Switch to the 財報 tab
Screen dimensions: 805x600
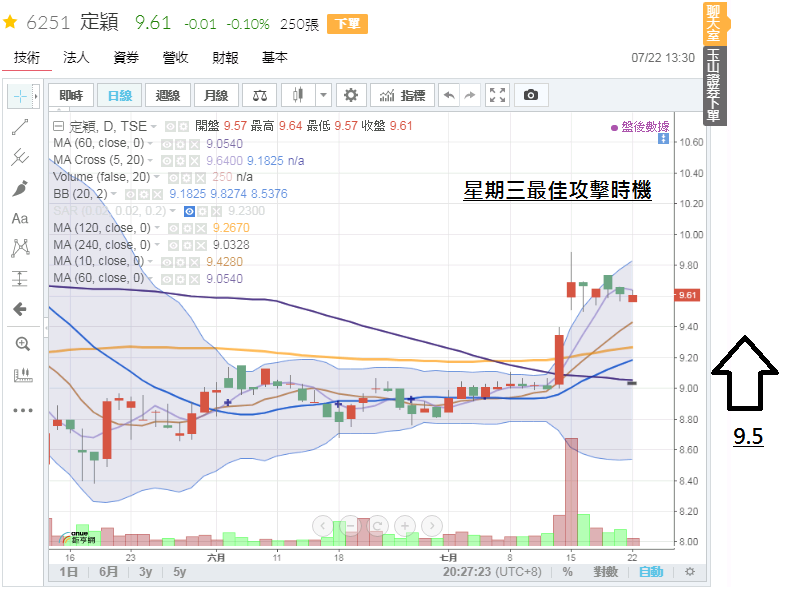[225, 57]
